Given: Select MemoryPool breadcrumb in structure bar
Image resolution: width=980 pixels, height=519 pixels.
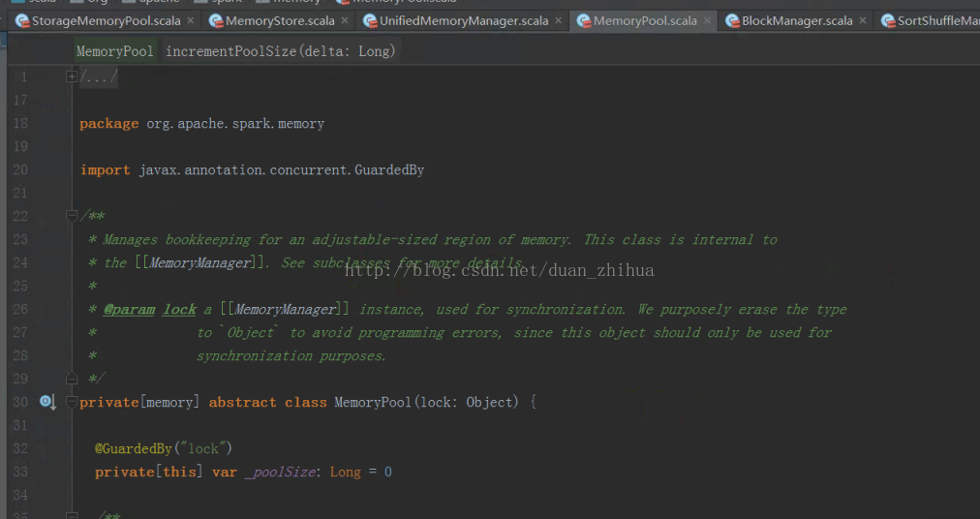Looking at the screenshot, I should click(x=114, y=51).
